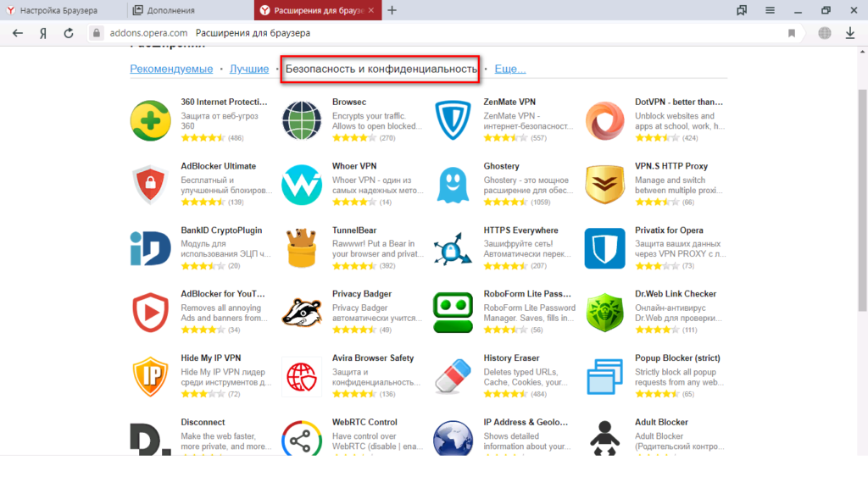Click the Privatix for Opera icon

(604, 248)
